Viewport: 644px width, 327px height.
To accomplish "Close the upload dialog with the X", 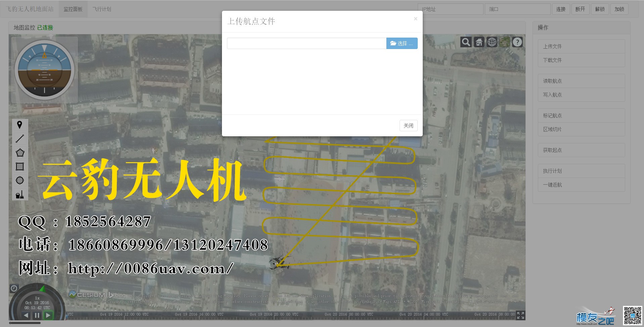I will click(416, 19).
